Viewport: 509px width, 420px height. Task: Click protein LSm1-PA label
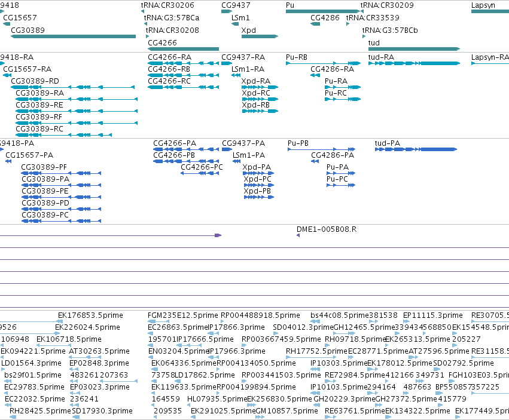click(x=249, y=155)
